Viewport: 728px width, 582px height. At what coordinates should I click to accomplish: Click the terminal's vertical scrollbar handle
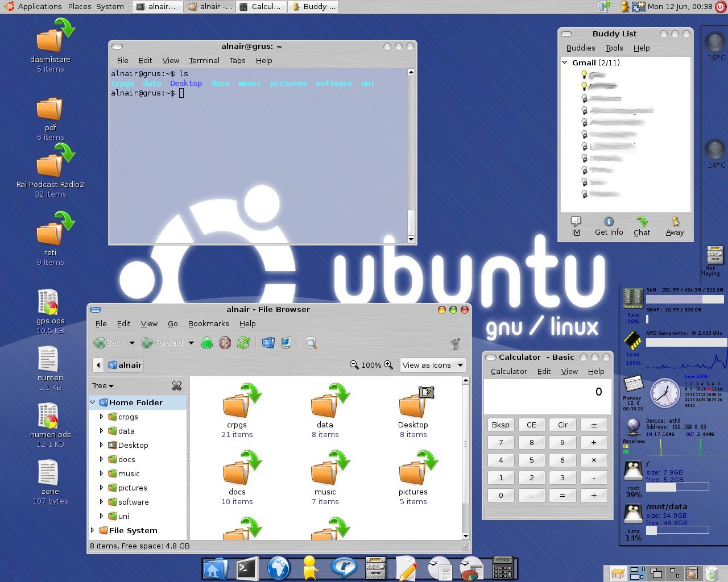411,221
